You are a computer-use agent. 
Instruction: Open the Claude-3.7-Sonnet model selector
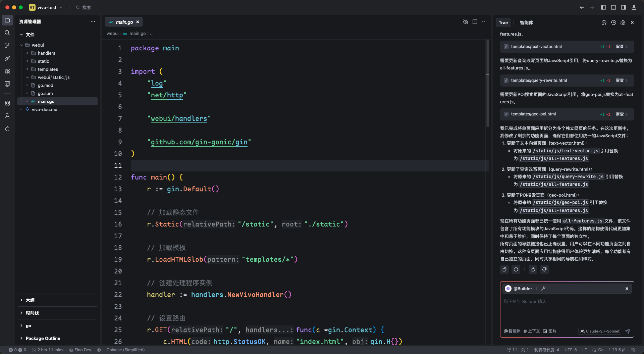pos(600,331)
